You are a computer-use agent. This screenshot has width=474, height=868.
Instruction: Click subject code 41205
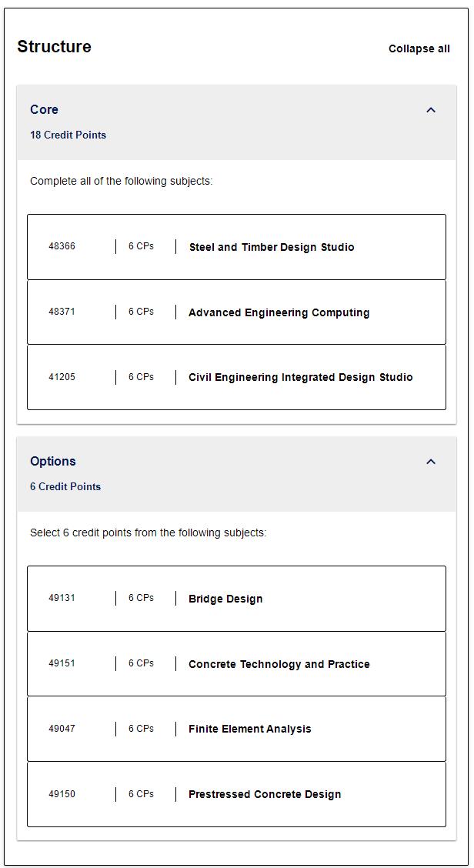62,377
